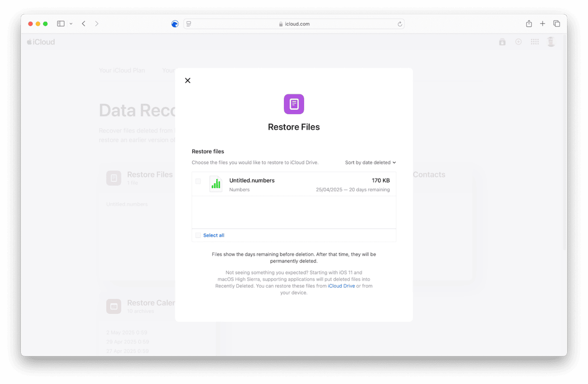Open the iCloud apps grid launcher
588x384 pixels.
pyautogui.click(x=535, y=42)
